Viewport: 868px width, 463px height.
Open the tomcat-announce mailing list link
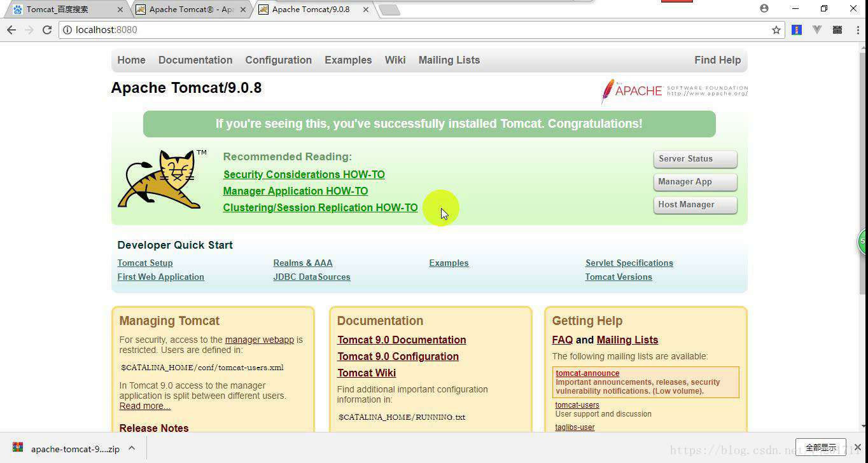(x=587, y=373)
